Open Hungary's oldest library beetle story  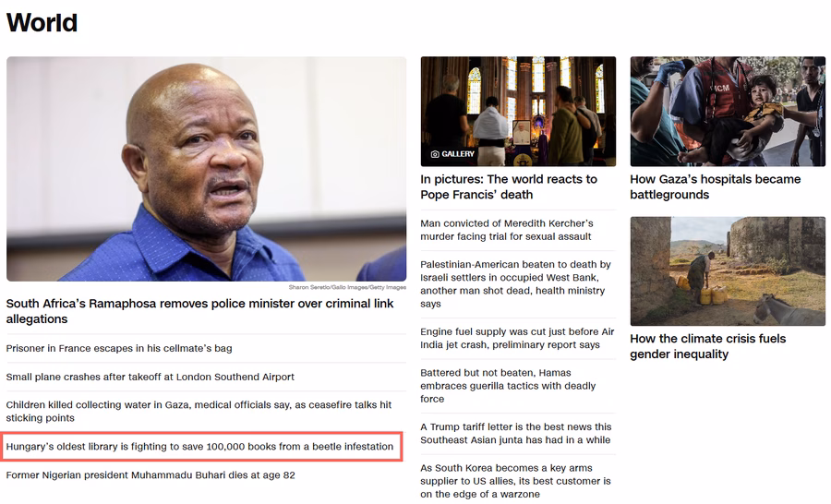click(199, 446)
